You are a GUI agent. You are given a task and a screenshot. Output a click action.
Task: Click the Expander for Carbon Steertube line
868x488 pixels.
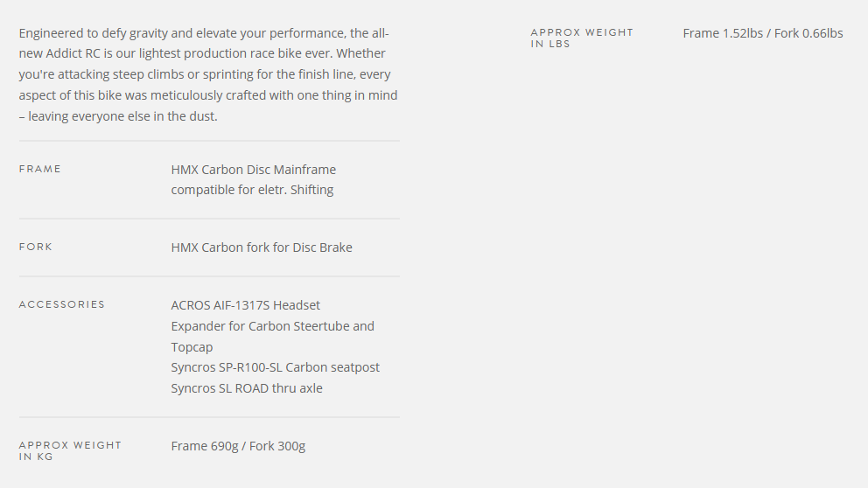272,326
